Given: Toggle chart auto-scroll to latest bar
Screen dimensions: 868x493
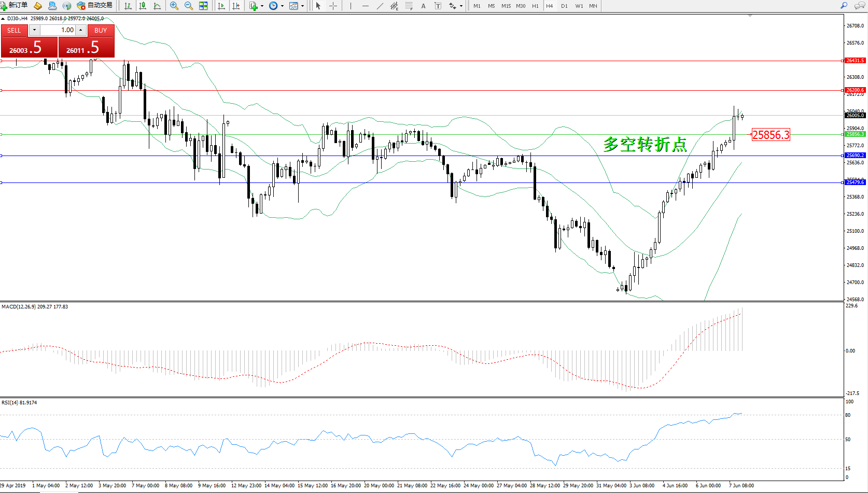Looking at the screenshot, I should [221, 6].
